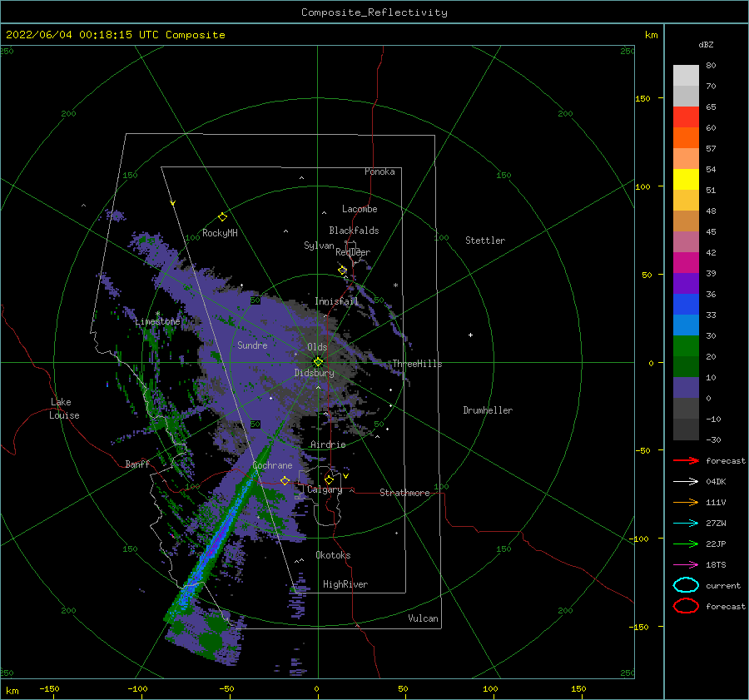The height and width of the screenshot is (700, 749).
Task: Click the dBZ legend heading
Action: pyautogui.click(x=706, y=45)
